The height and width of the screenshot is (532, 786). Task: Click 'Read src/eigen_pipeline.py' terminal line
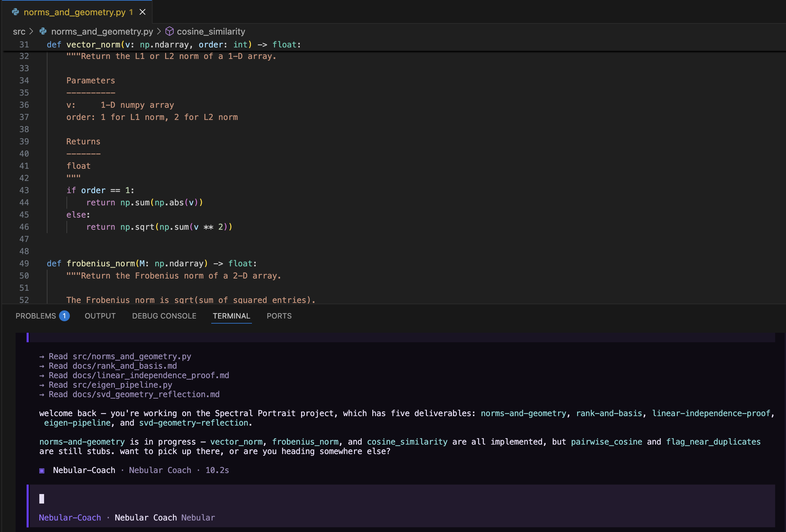click(106, 385)
